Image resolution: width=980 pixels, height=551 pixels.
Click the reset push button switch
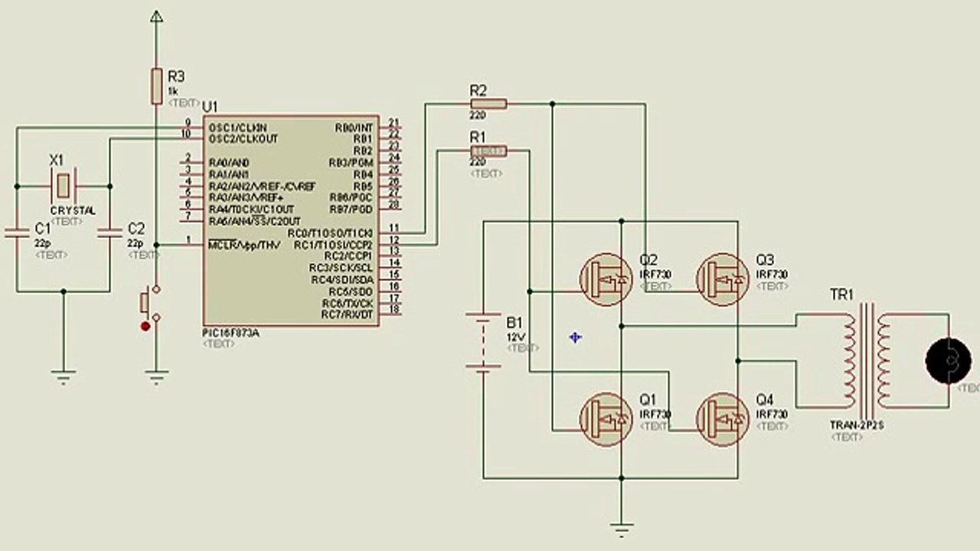151,303
